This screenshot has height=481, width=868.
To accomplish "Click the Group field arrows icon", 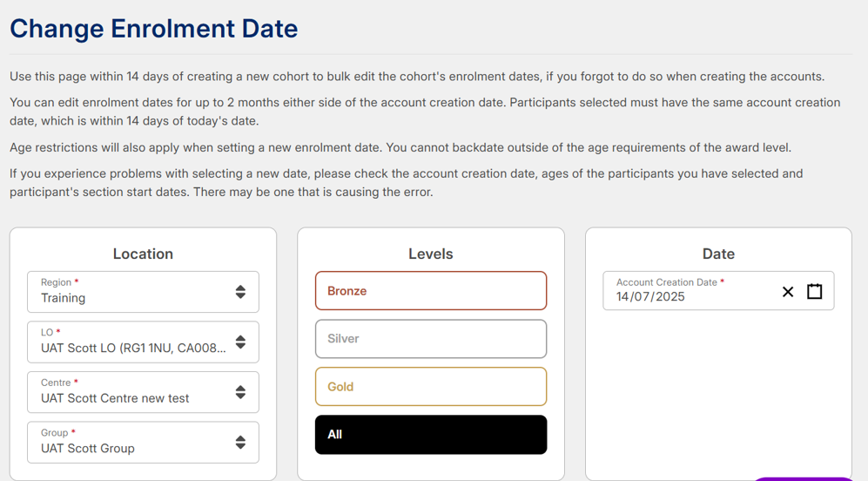I will pyautogui.click(x=240, y=443).
